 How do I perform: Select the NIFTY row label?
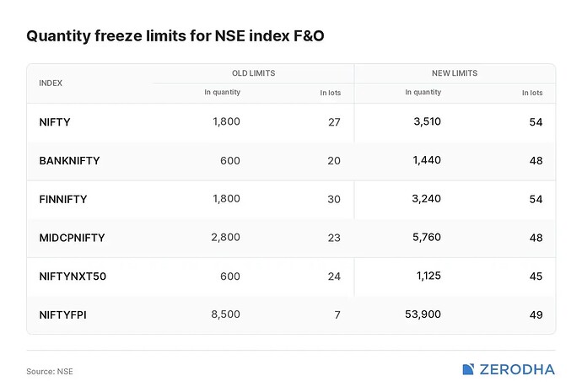click(55, 122)
